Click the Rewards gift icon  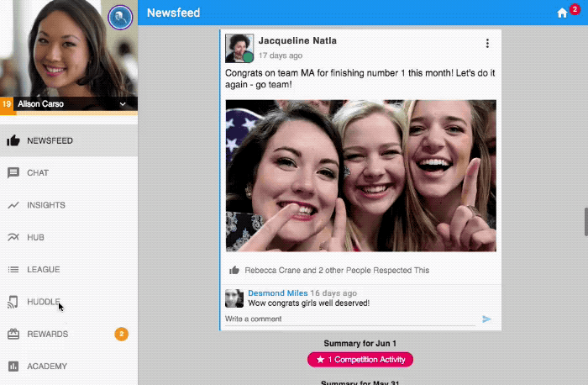tap(13, 334)
